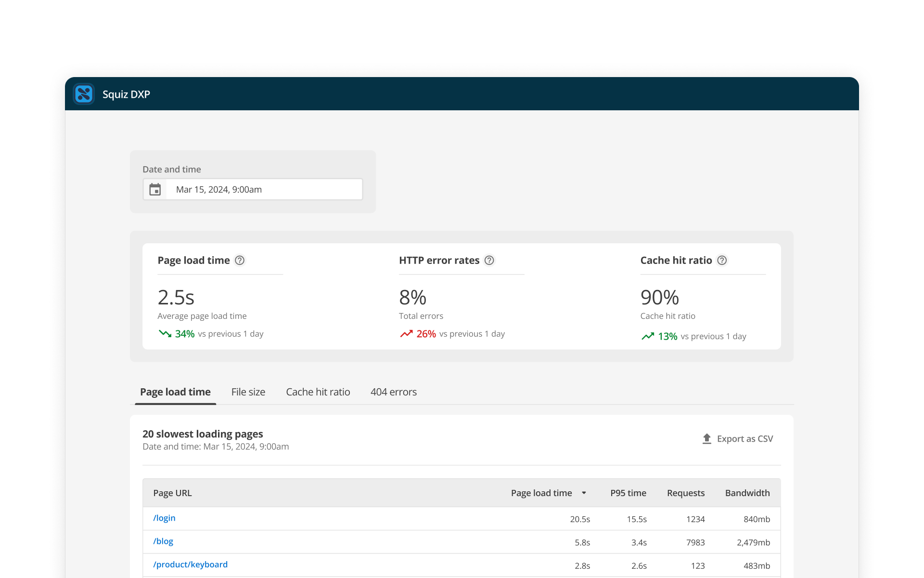Open the calendar icon in date field

pos(155,189)
